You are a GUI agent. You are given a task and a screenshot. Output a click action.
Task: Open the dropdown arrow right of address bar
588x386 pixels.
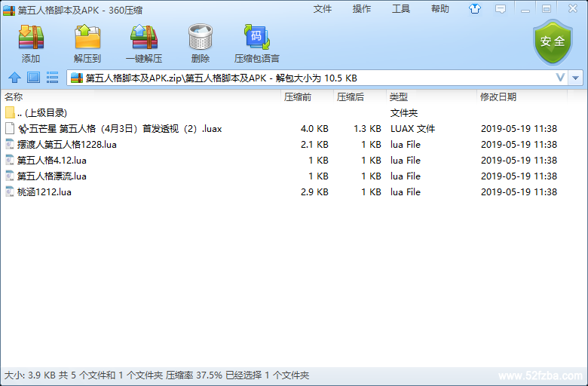tap(577, 78)
